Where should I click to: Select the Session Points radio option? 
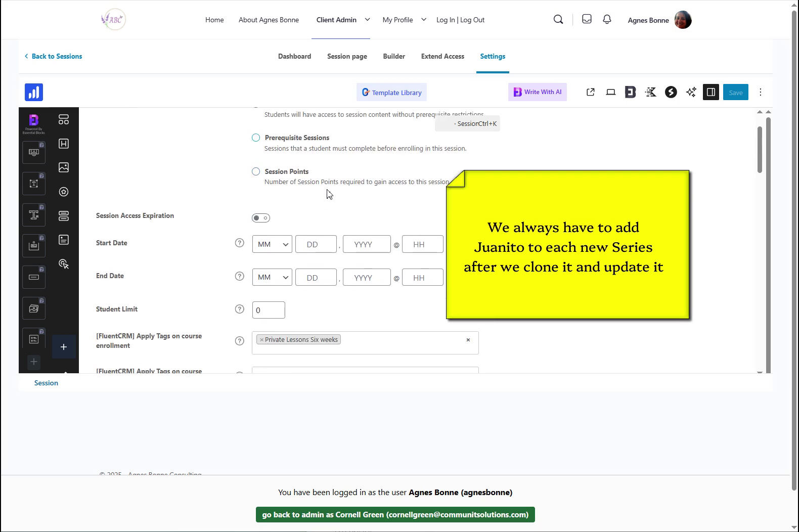click(256, 171)
